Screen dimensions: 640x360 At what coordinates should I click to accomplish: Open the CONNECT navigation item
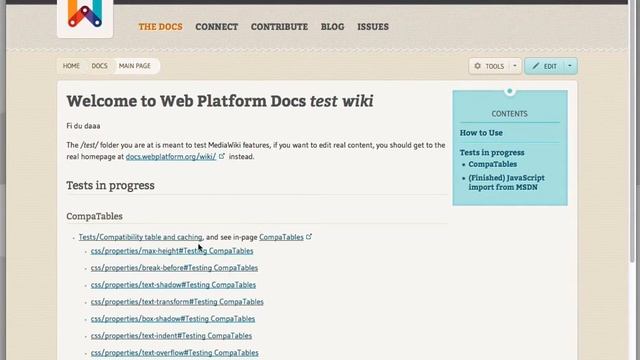(x=216, y=27)
